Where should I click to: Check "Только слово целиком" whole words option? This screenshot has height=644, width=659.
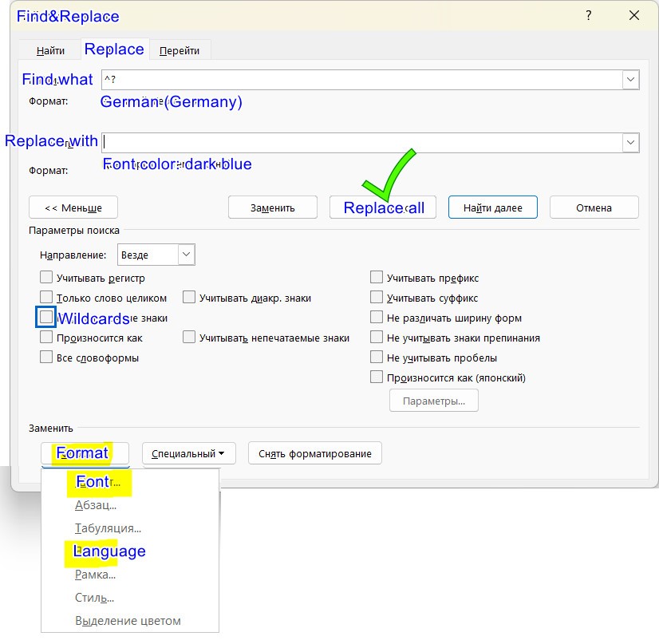point(45,298)
